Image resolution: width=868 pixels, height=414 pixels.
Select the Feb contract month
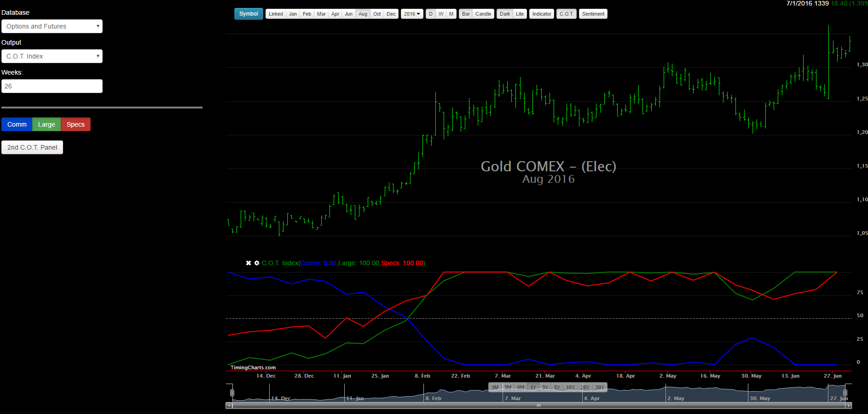point(307,14)
